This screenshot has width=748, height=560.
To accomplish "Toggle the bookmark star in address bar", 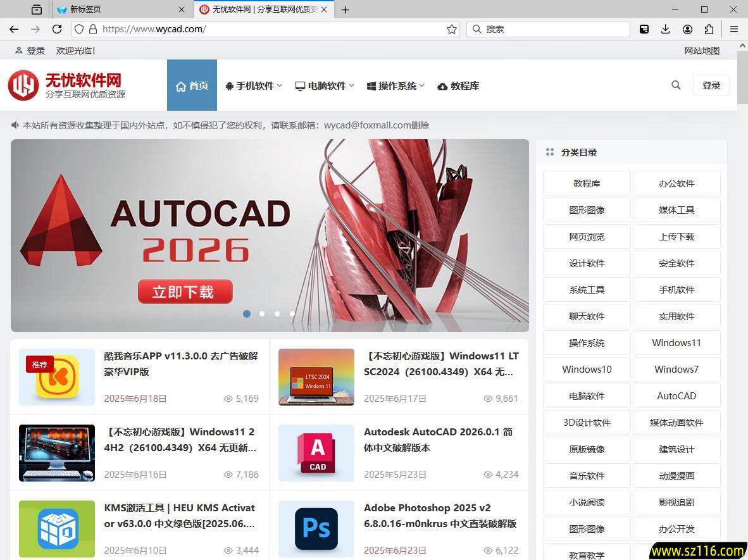I will [x=453, y=29].
